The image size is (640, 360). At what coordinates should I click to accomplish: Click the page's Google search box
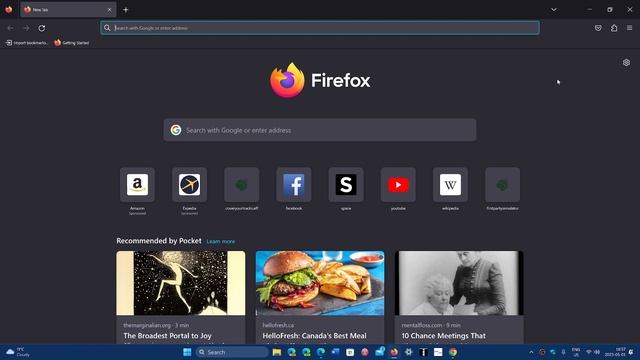(x=320, y=130)
